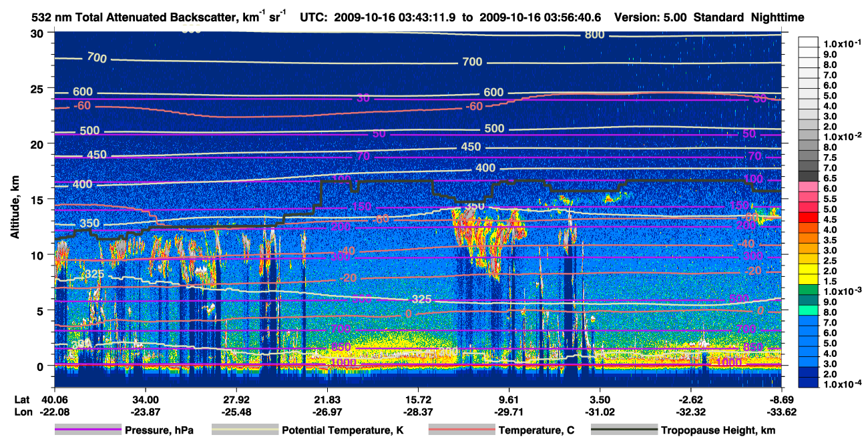The width and height of the screenshot is (868, 445).
Task: Click the latitude value 9.61
Action: pyautogui.click(x=509, y=399)
